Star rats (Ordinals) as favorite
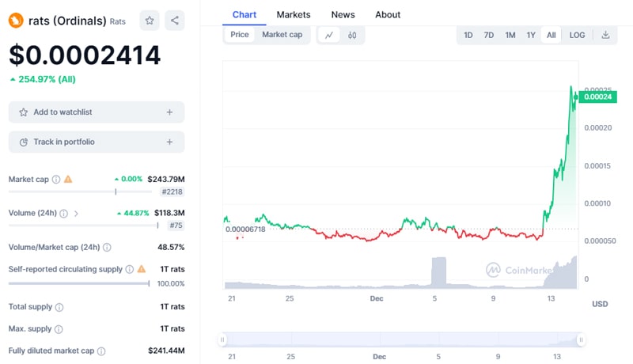This screenshot has height=364, width=633. pos(150,21)
